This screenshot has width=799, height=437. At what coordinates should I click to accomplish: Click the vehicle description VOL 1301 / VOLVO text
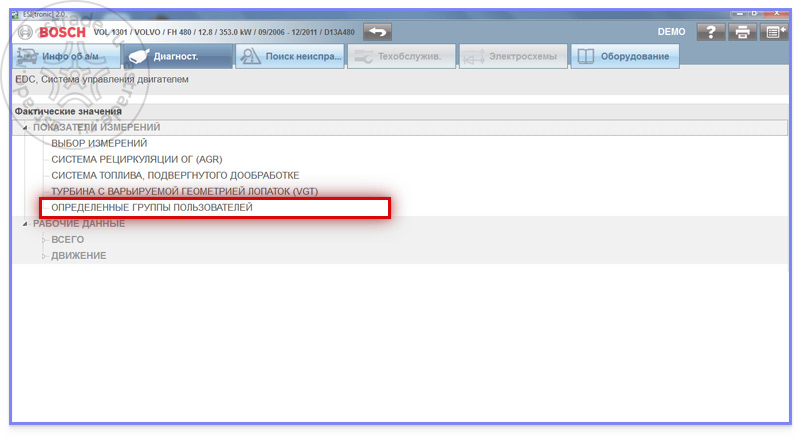pos(224,32)
